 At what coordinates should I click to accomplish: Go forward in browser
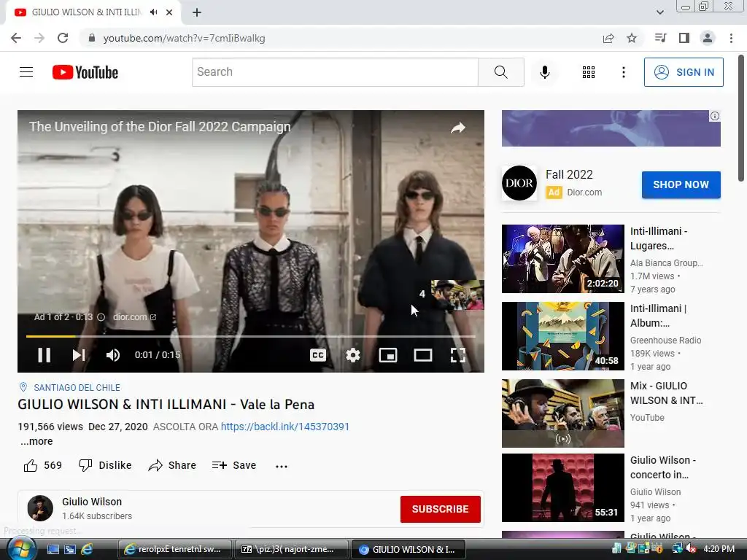click(x=39, y=38)
